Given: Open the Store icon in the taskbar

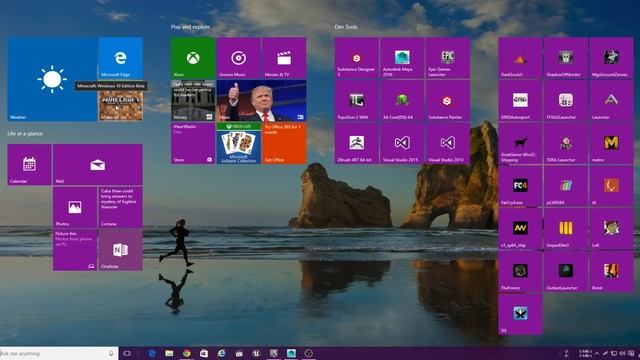Looking at the screenshot, I should [x=204, y=353].
